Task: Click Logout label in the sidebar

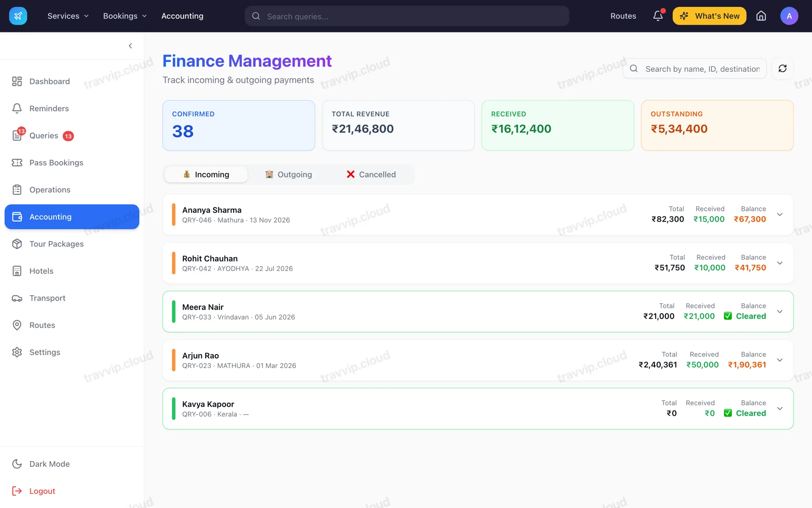Action: pos(42,491)
